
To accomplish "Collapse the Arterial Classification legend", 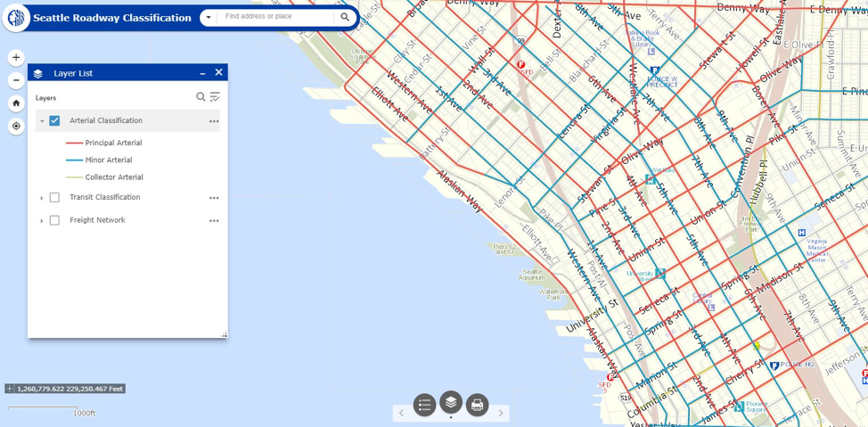I will click(42, 121).
